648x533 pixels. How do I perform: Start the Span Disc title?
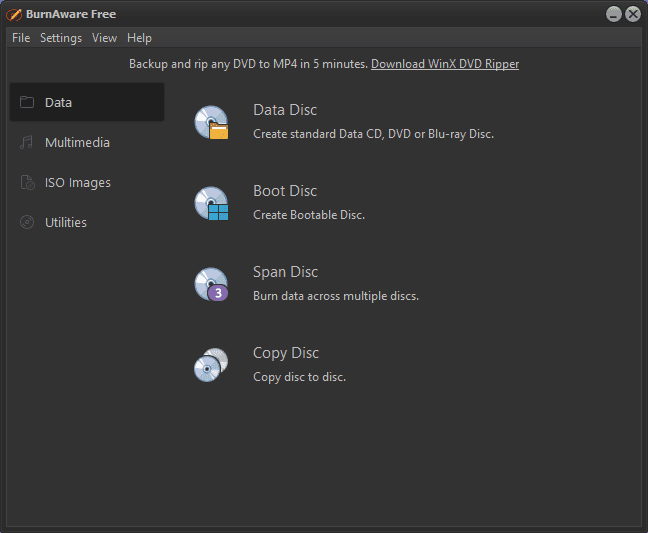(285, 272)
